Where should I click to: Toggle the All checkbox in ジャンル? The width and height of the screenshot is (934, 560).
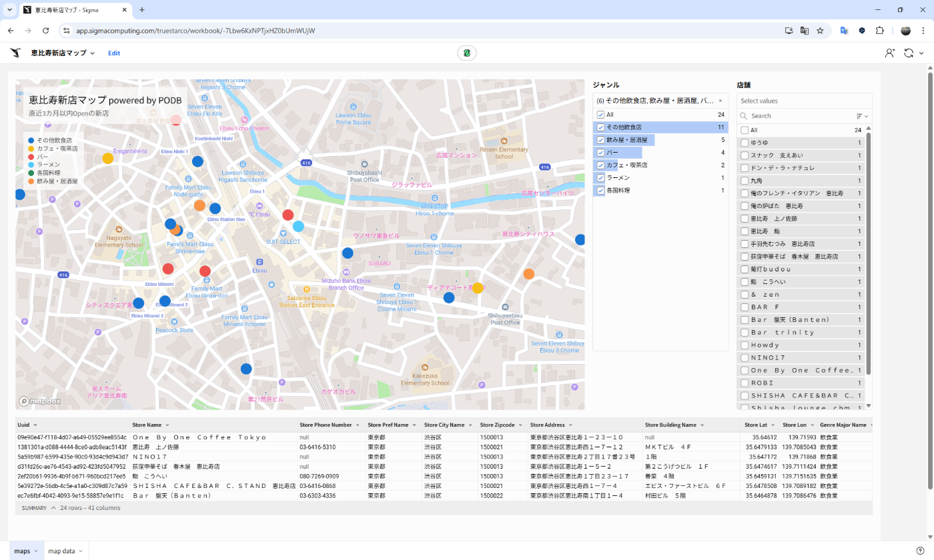pos(600,115)
